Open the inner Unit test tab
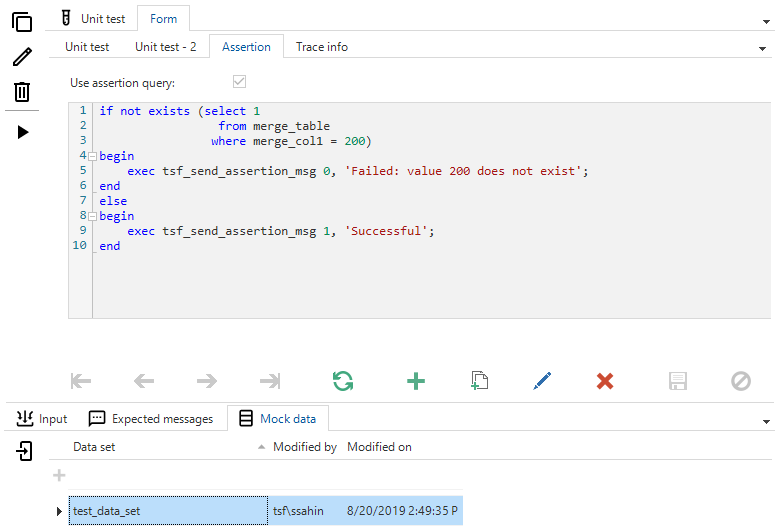This screenshot has height=532, width=775. [87, 47]
